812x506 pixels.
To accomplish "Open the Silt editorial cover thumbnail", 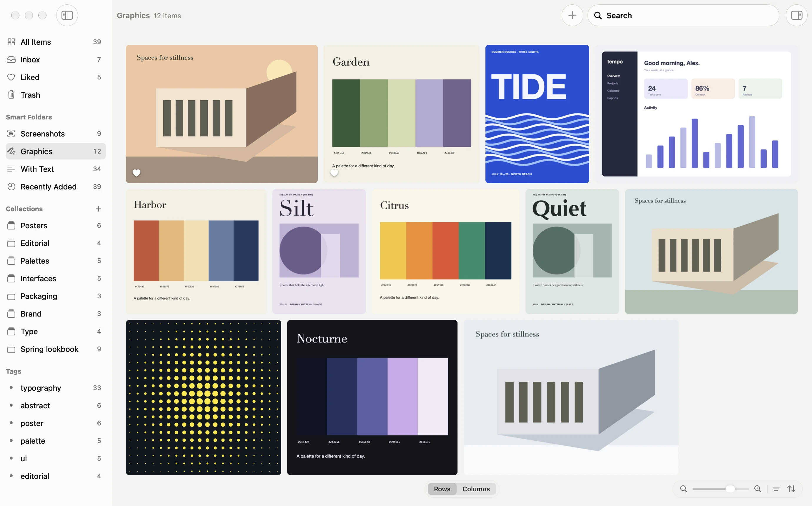I will (x=319, y=251).
